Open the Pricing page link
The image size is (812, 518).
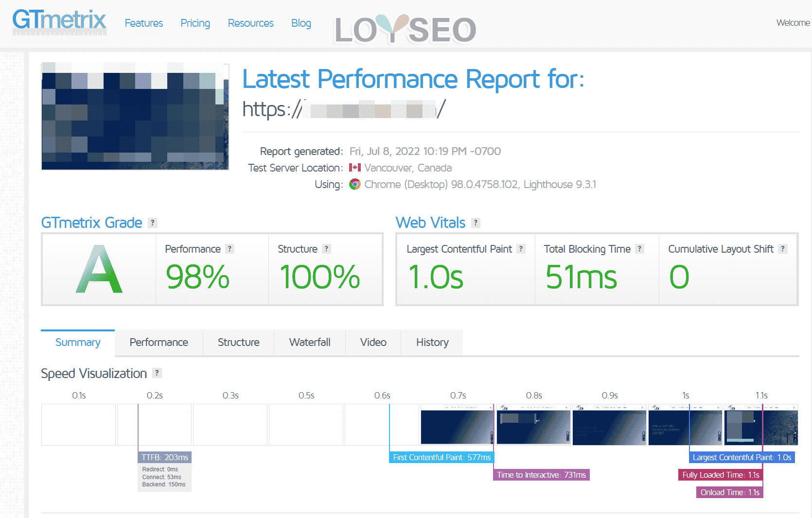(195, 23)
